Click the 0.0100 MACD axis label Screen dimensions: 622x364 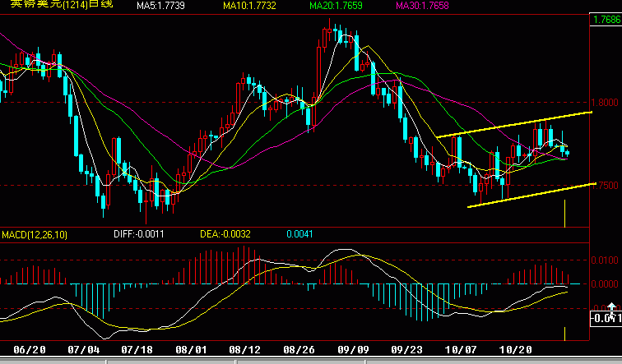click(x=605, y=260)
